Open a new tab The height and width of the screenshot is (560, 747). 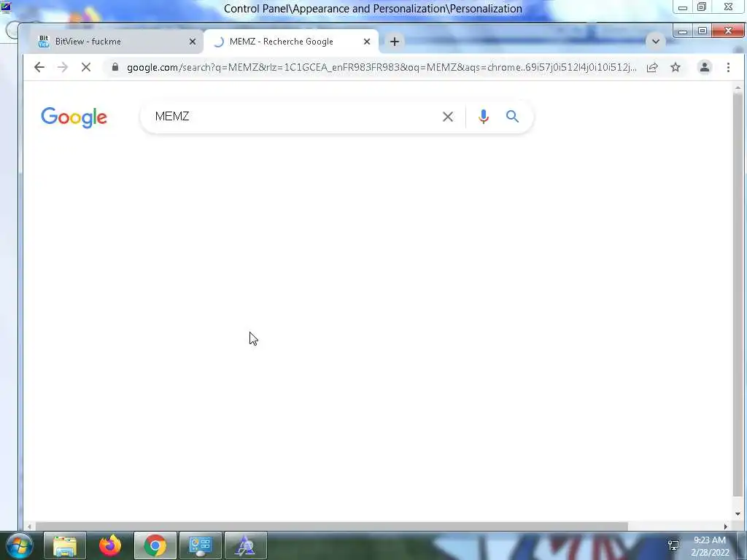pyautogui.click(x=395, y=42)
